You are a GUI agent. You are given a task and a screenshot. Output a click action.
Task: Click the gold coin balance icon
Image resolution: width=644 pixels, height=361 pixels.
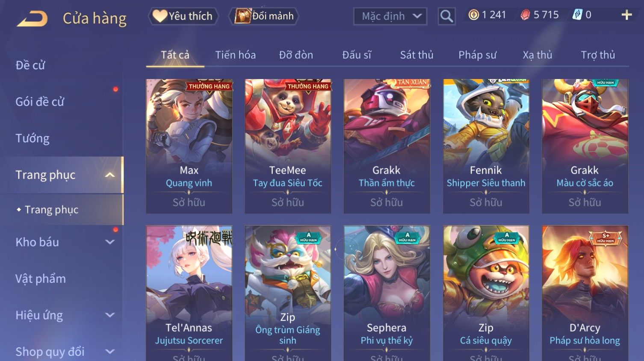[473, 15]
